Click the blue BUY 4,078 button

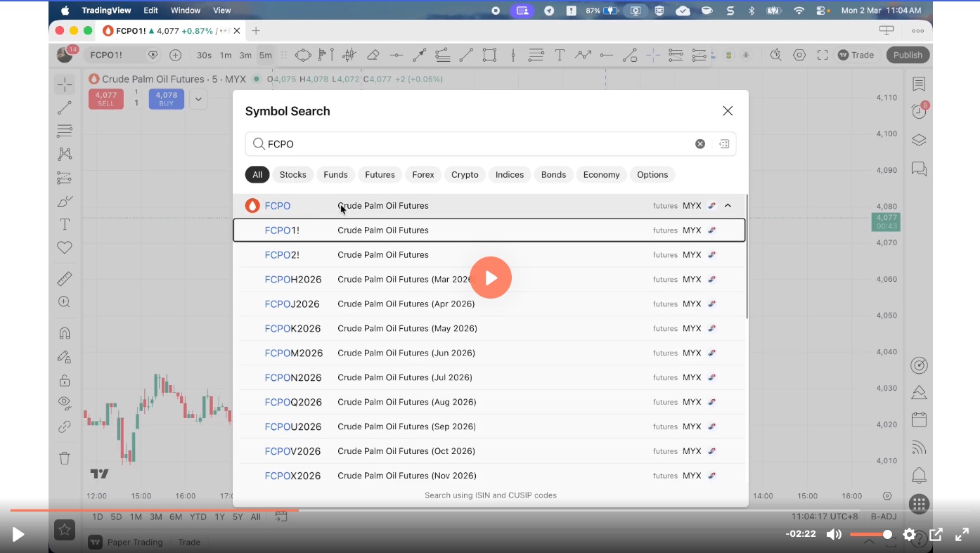click(167, 99)
